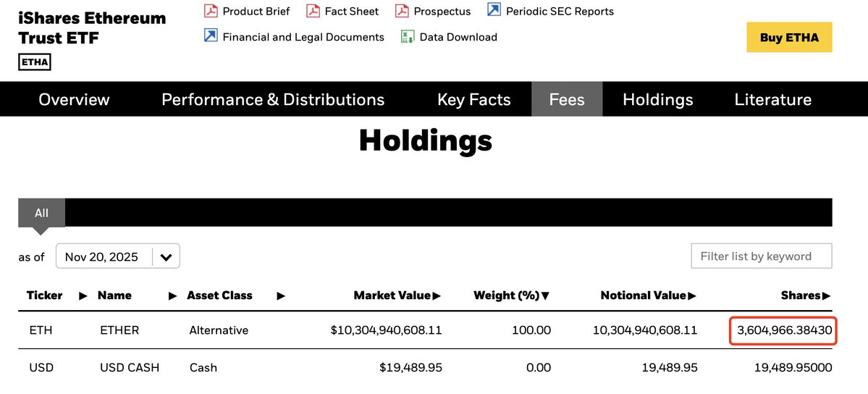Sort by the Ticker column arrow
The image size is (868, 394).
[x=83, y=295]
